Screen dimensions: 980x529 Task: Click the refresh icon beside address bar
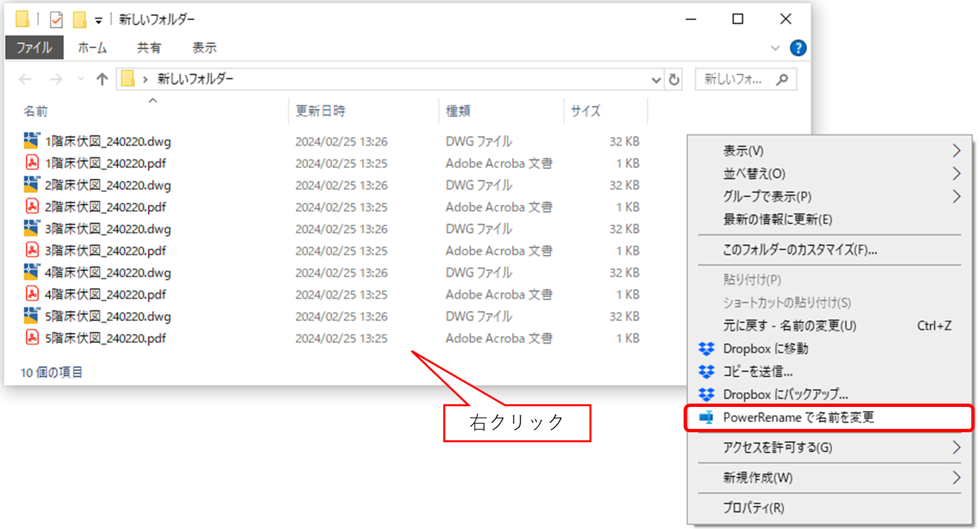pyautogui.click(x=674, y=80)
